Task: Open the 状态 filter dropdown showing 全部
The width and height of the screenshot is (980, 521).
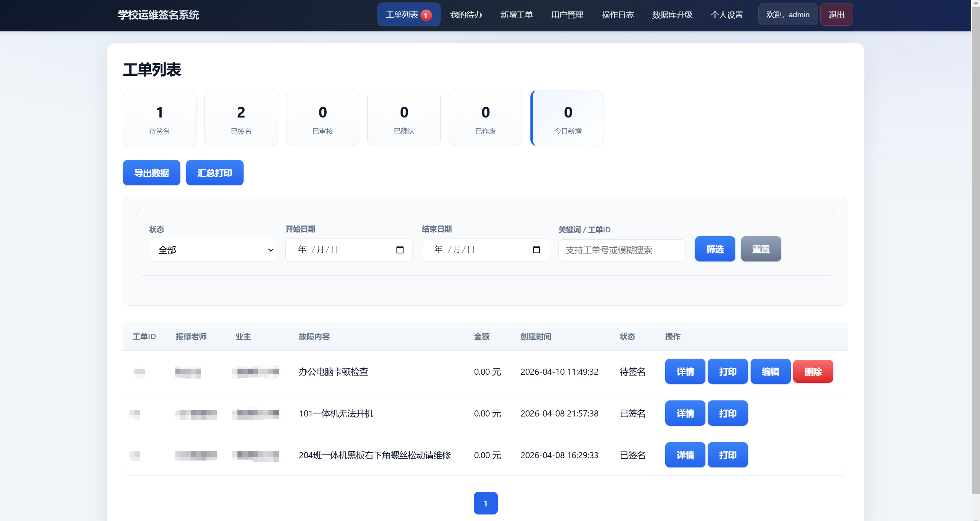Action: tap(212, 250)
